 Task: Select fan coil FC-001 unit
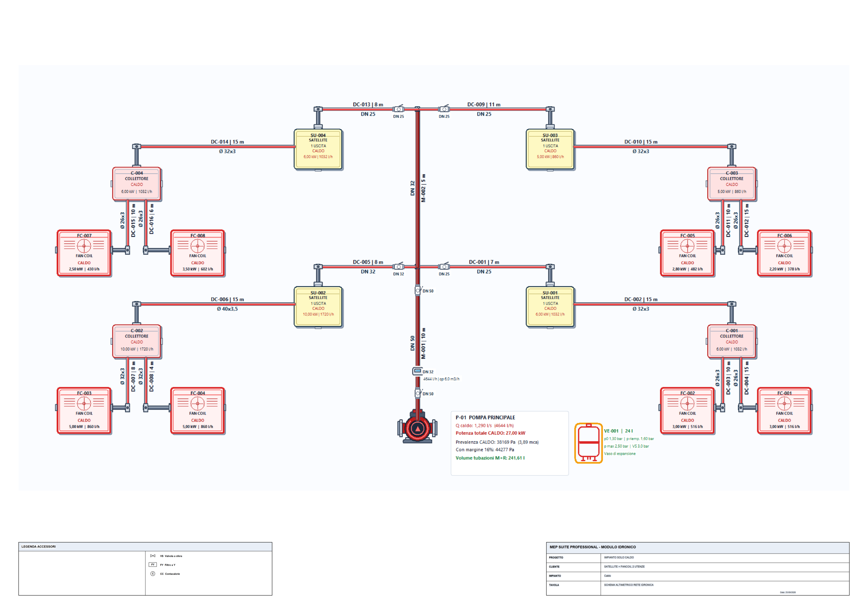pyautogui.click(x=785, y=411)
